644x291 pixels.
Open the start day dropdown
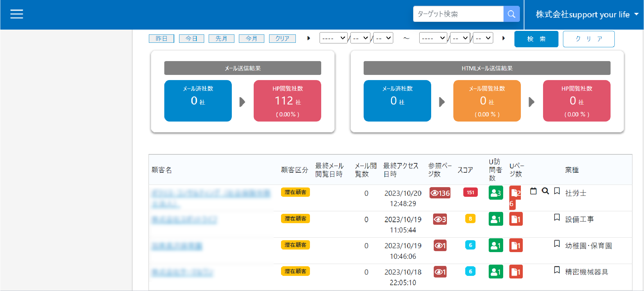(x=383, y=38)
